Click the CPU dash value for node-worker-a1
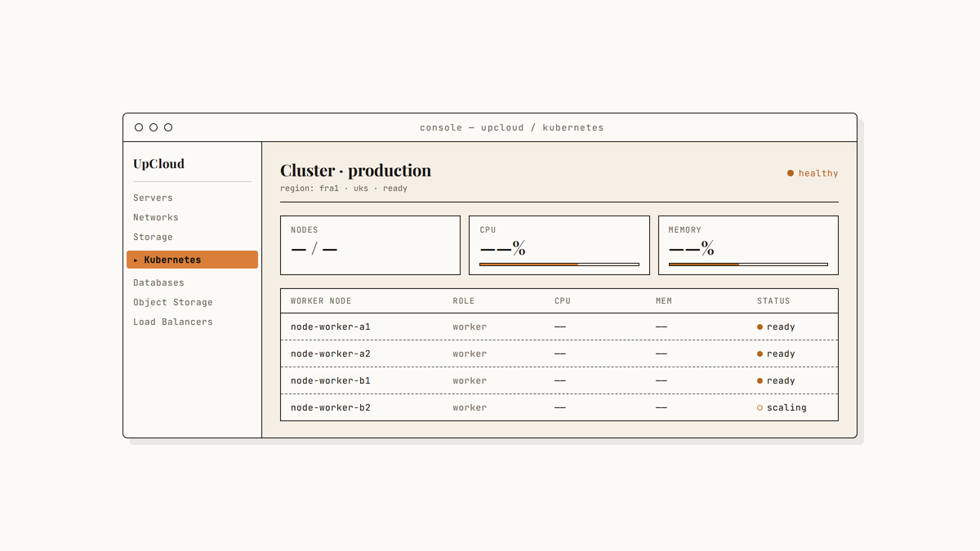980x551 pixels. pyautogui.click(x=560, y=327)
